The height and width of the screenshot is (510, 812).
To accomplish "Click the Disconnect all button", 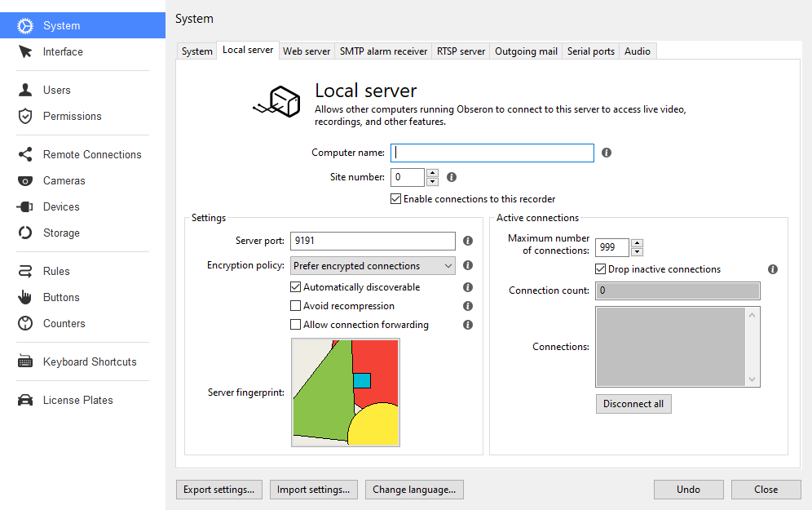I will click(x=633, y=404).
